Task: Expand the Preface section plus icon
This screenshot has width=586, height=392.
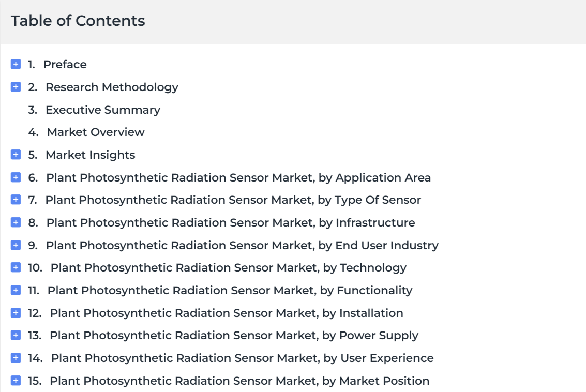Action: coord(16,64)
